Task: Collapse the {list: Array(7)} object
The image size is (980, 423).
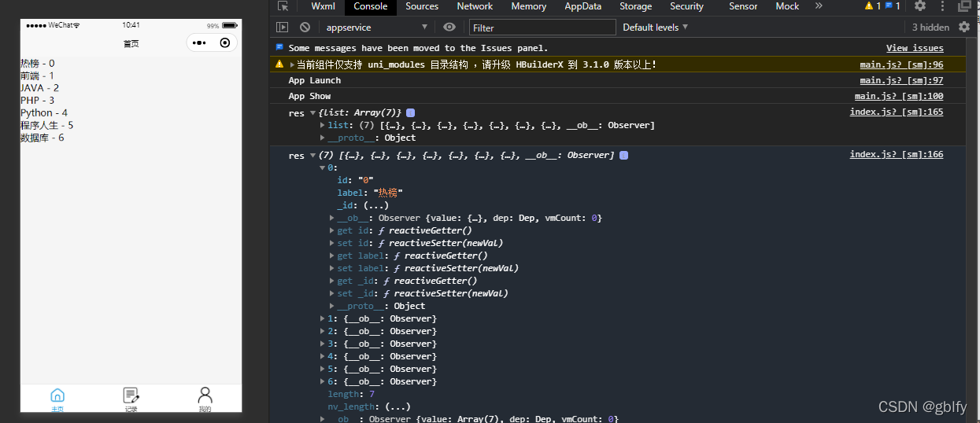Action: pos(312,113)
